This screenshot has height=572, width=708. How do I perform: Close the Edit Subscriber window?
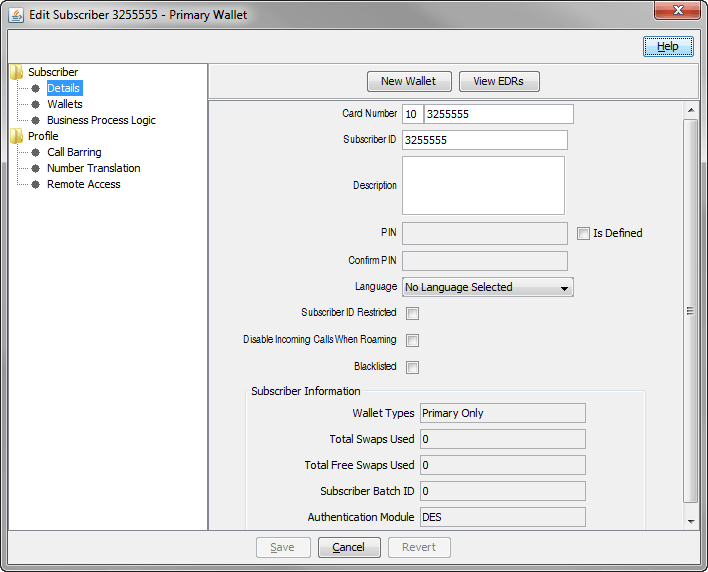677,10
